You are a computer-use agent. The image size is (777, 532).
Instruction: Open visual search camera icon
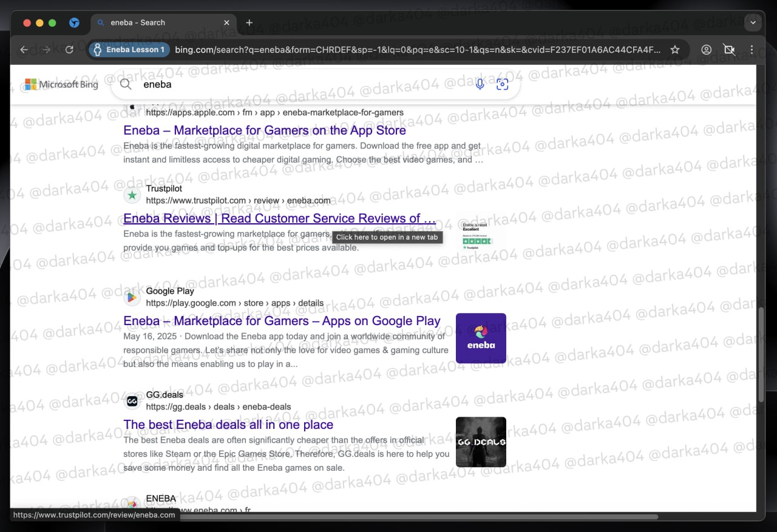tap(502, 84)
